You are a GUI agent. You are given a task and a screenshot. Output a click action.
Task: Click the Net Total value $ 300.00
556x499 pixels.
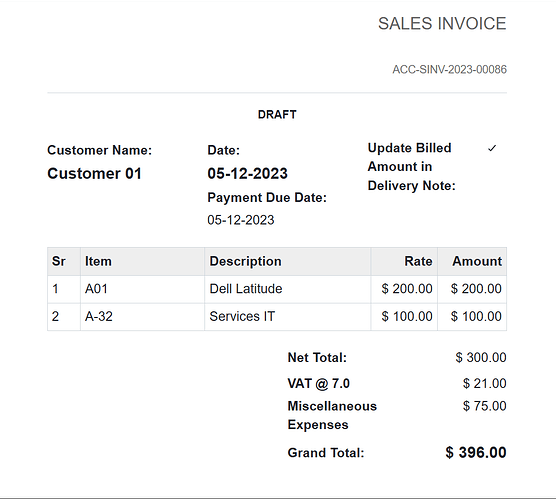point(481,357)
